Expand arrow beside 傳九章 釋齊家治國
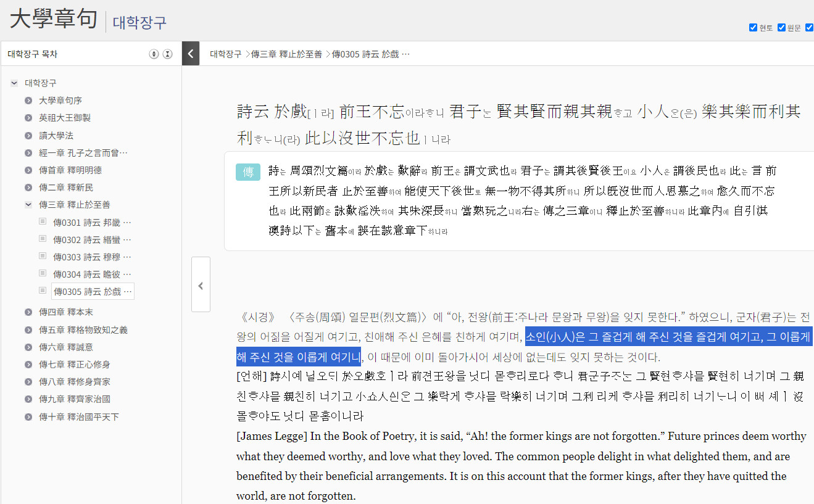Screen dimensions: 814x504 28,399
